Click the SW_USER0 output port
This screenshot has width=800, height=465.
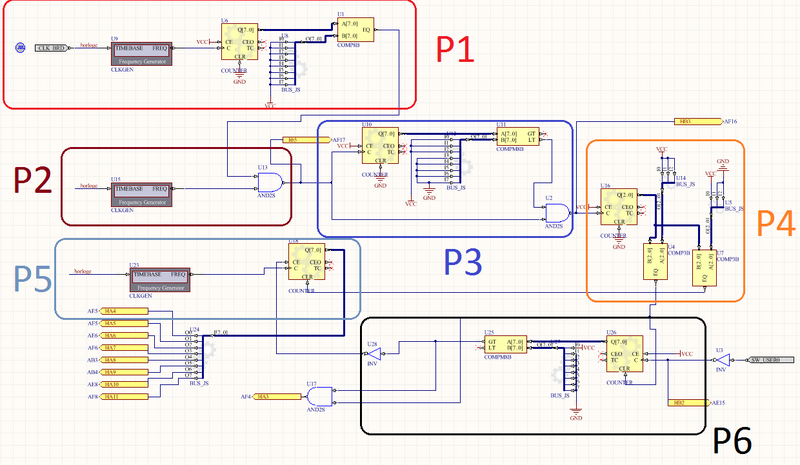776,358
